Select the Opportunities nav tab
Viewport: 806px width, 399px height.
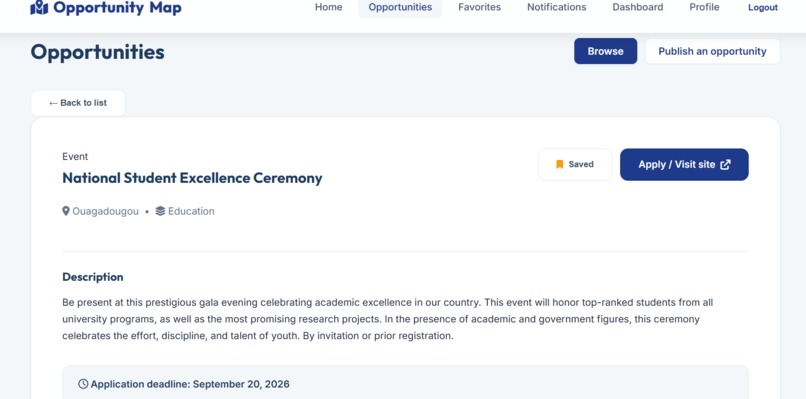(x=400, y=7)
